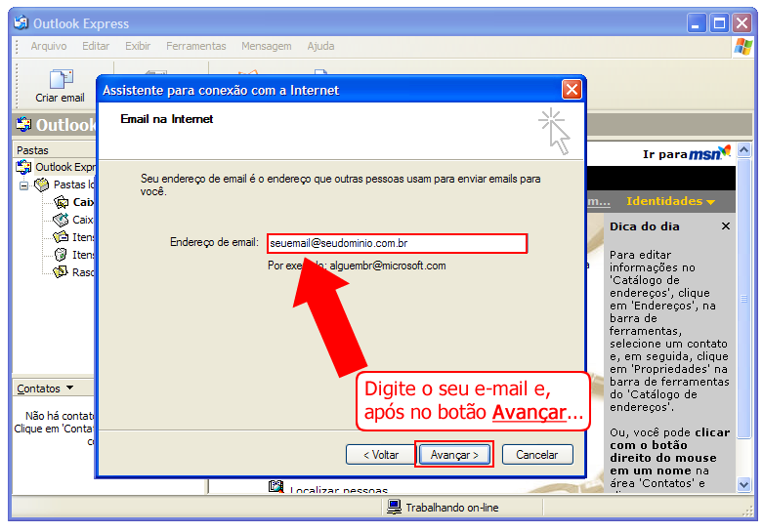Viewport: 763px width, 532px height.
Task: Open the Identidades dropdown
Action: pyautogui.click(x=670, y=201)
